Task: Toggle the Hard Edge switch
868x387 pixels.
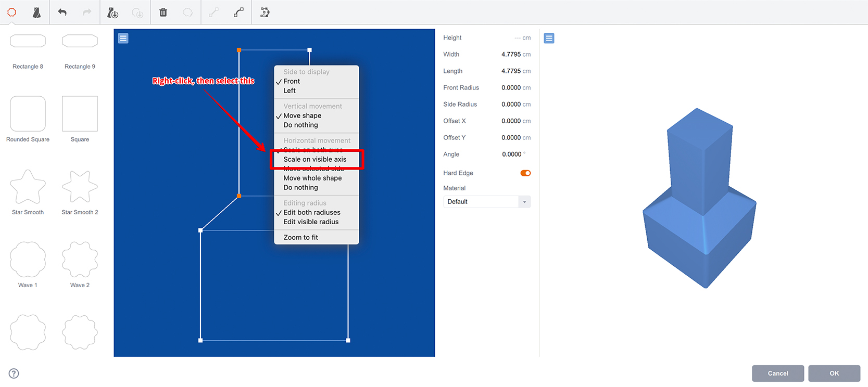Action: tap(525, 173)
